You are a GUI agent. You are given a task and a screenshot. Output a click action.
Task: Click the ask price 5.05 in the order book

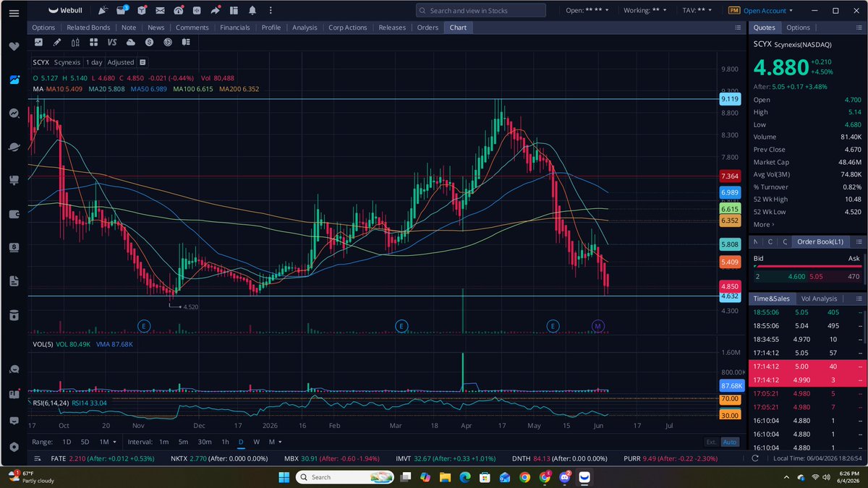pos(816,276)
